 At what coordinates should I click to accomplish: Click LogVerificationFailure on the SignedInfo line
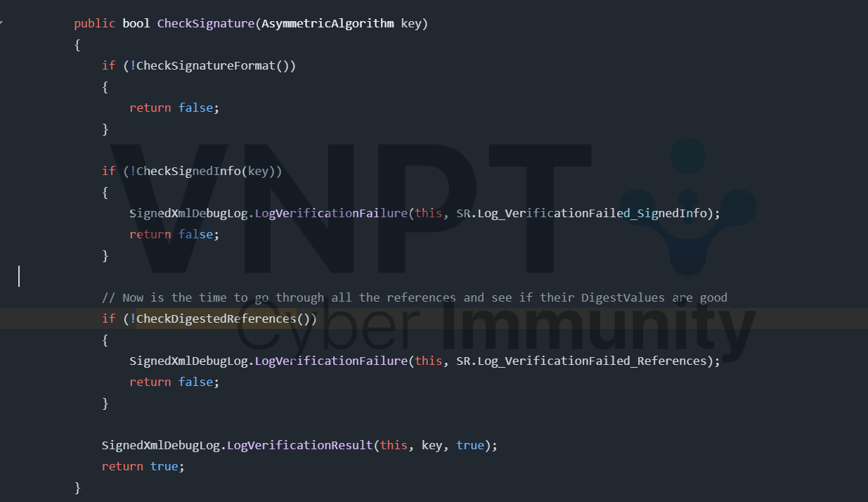330,213
